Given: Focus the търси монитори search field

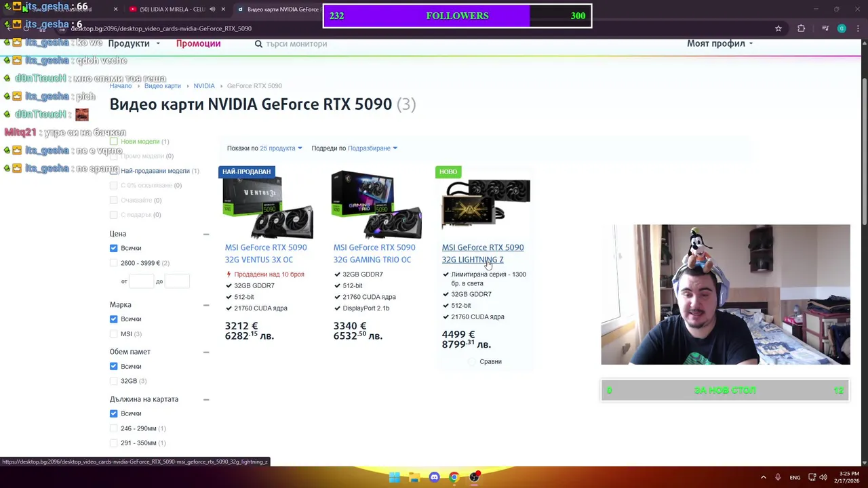Looking at the screenshot, I should point(296,44).
